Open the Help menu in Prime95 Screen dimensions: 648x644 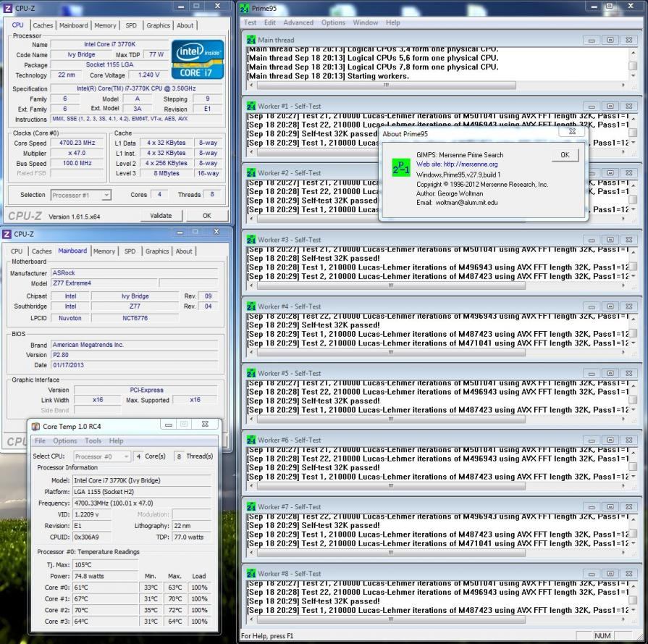coord(392,22)
